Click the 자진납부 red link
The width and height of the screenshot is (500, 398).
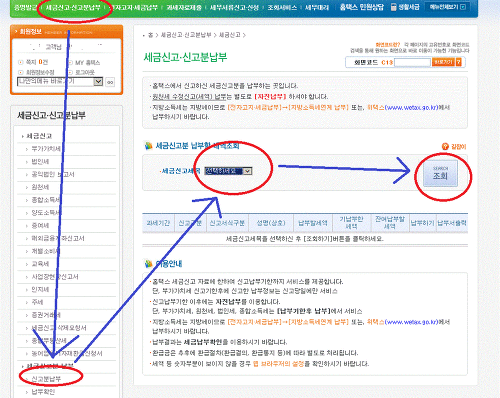coord(270,97)
